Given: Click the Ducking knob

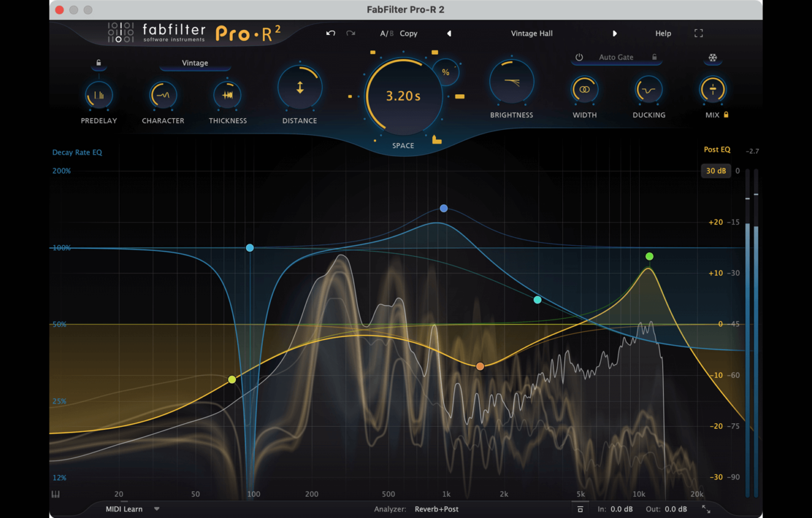Looking at the screenshot, I should 648,90.
